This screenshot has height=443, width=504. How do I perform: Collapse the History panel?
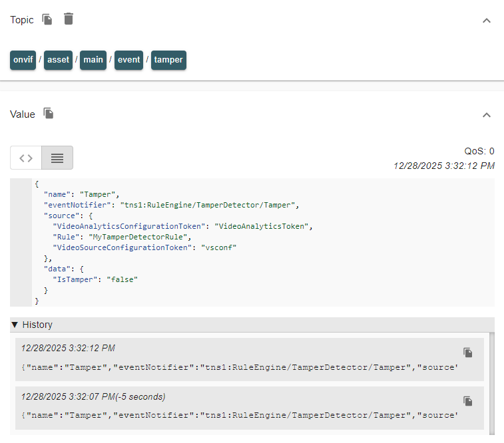pyautogui.click(x=32, y=325)
